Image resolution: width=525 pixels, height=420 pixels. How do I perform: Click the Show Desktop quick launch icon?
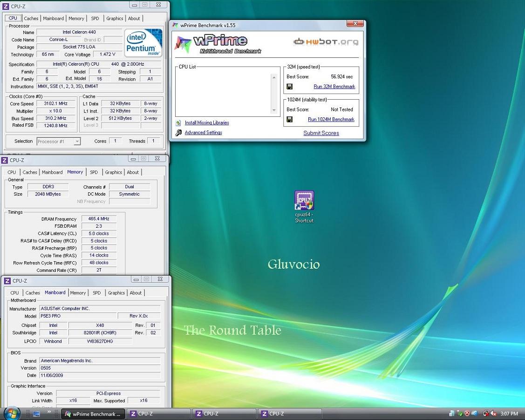pyautogui.click(x=36, y=414)
